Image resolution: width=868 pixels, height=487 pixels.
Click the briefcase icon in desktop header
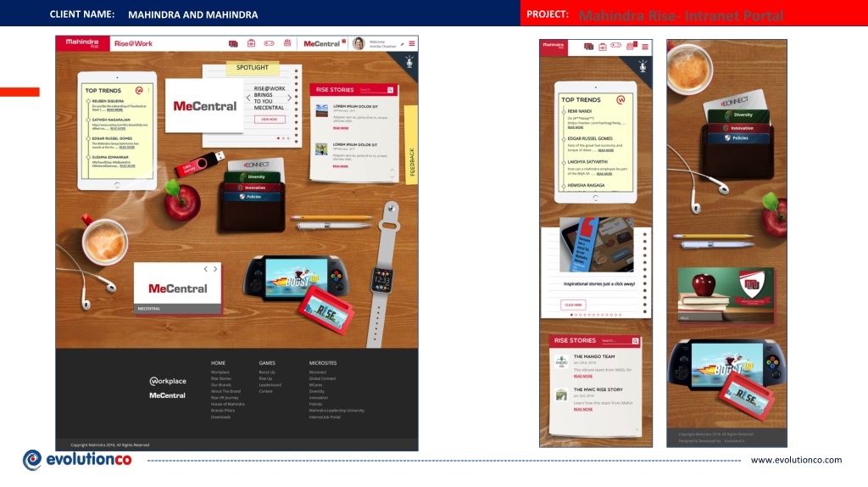[251, 43]
